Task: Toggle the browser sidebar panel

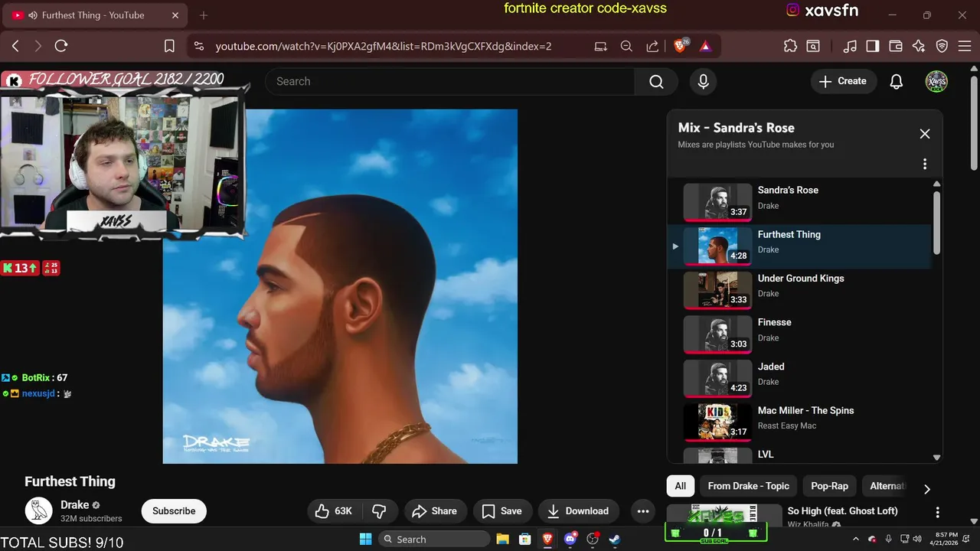Action: click(x=873, y=46)
